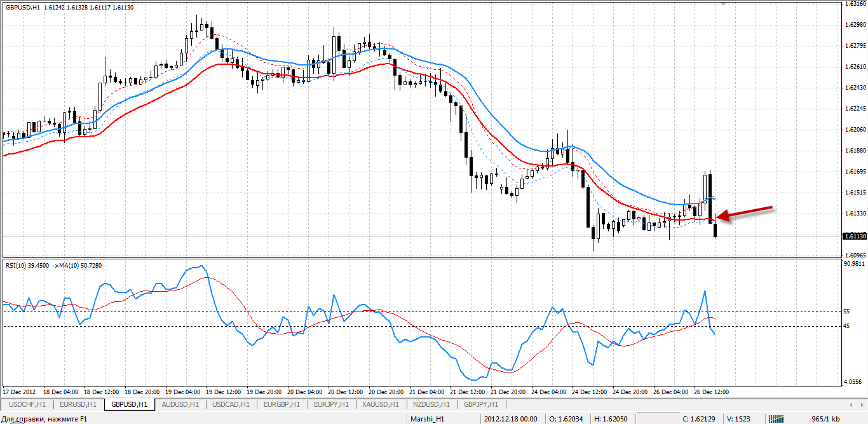
Task: Click the left chart-tabs scroll arrow
Action: pos(851,404)
